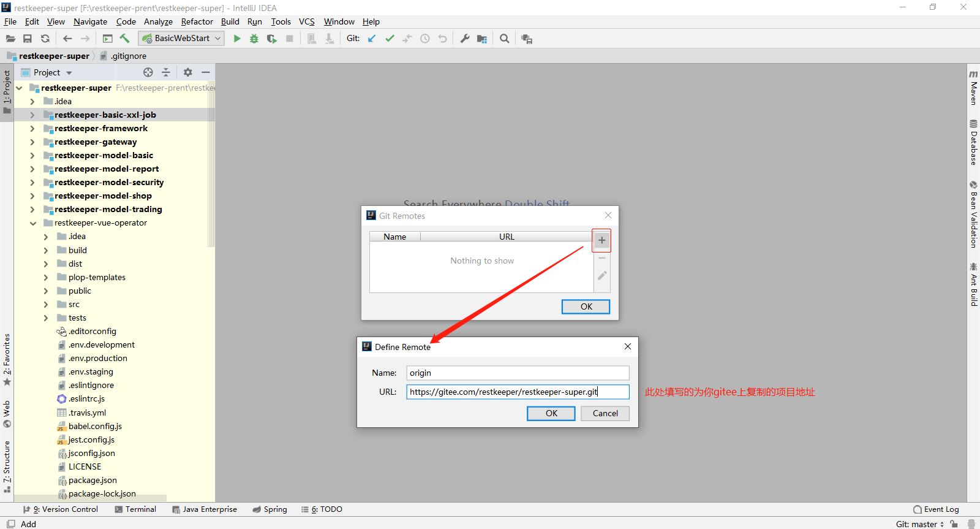The width and height of the screenshot is (980, 529).
Task: Select the .travis.yml file
Action: point(87,413)
